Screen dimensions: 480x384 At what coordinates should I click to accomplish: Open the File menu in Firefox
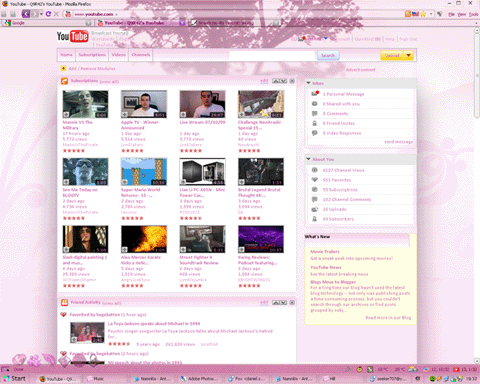pyautogui.click(x=451, y=14)
